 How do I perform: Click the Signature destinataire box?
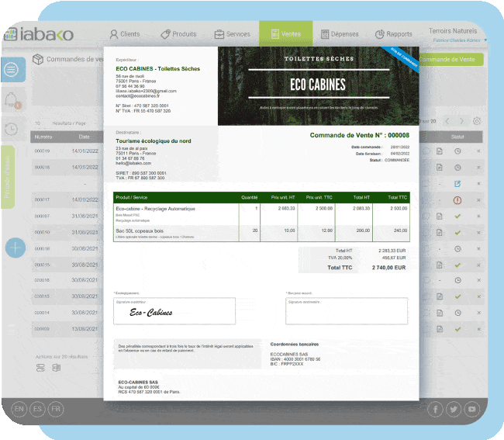click(347, 311)
